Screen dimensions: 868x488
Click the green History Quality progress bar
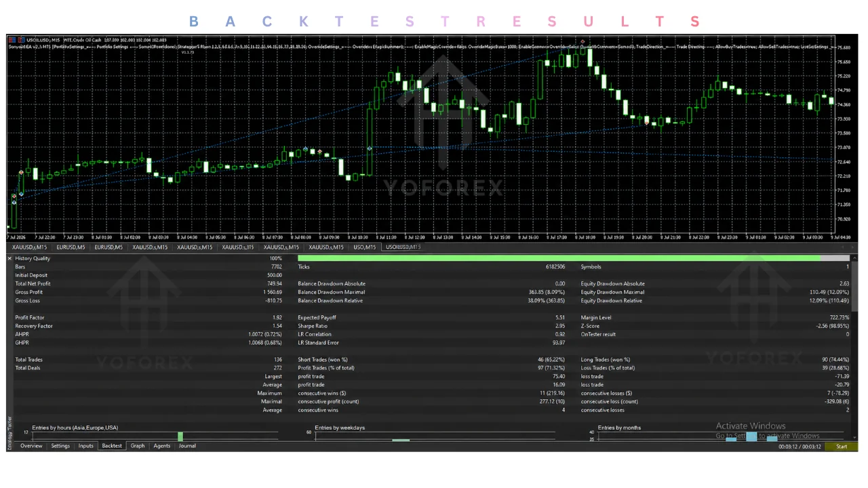[559, 258]
